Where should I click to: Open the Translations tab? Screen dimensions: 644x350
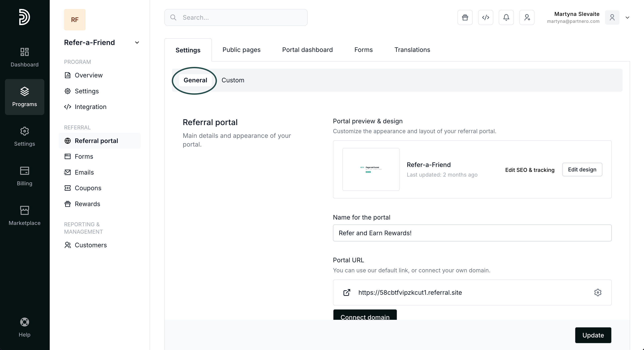pyautogui.click(x=412, y=50)
